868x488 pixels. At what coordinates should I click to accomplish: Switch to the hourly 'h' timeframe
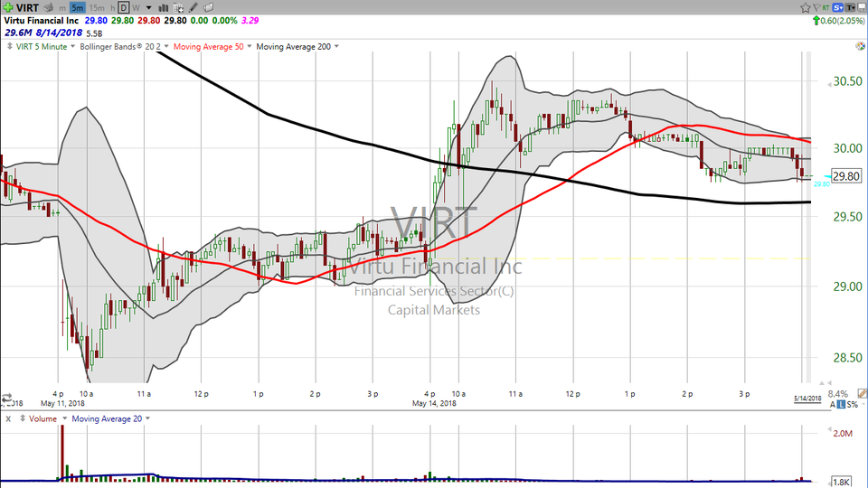pyautogui.click(x=112, y=8)
